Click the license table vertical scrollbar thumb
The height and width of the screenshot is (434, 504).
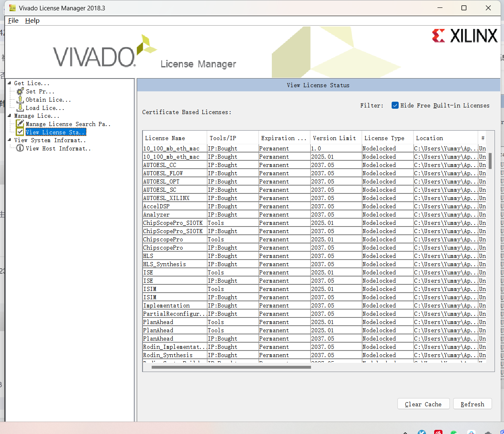click(490, 161)
